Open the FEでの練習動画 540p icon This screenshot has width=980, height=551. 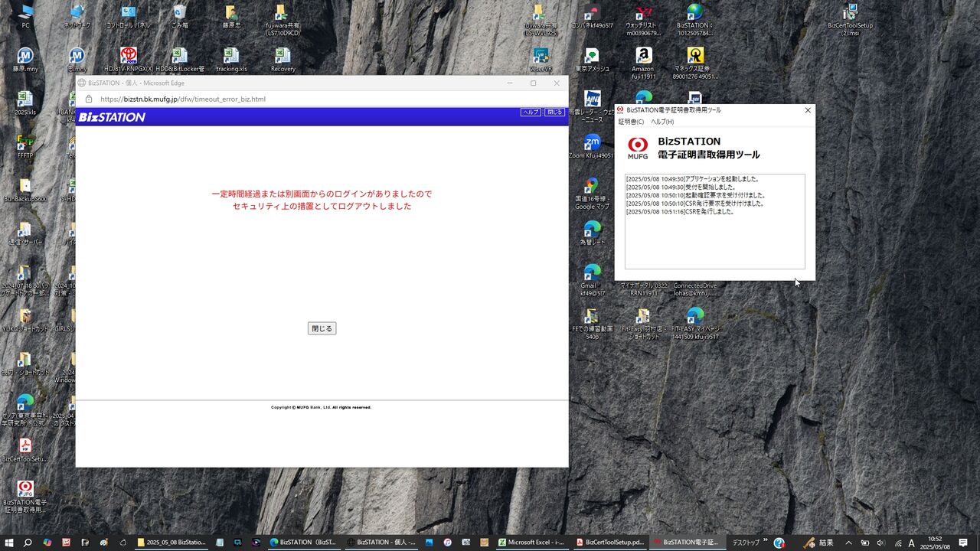[592, 324]
